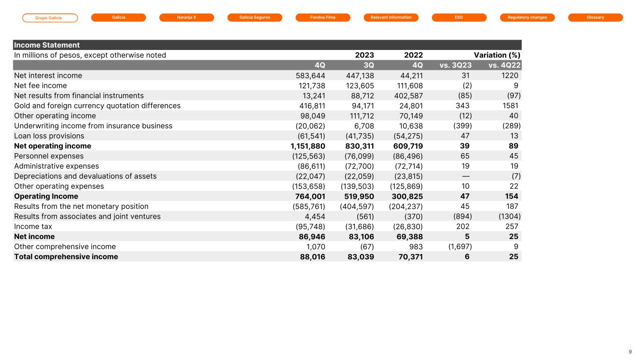This screenshot has width=644, height=362.
Task: Click the ESG navigation button
Action: (459, 17)
